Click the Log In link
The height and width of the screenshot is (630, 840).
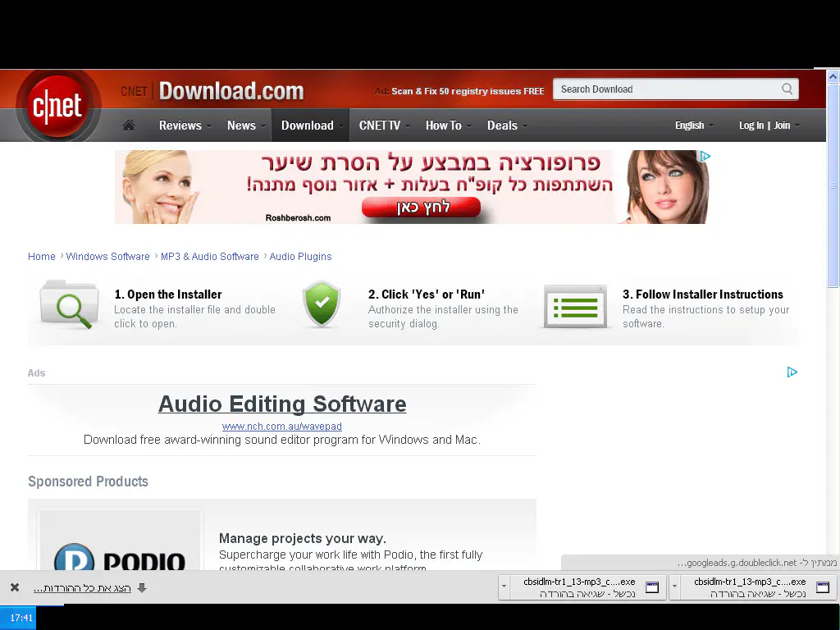[751, 126]
